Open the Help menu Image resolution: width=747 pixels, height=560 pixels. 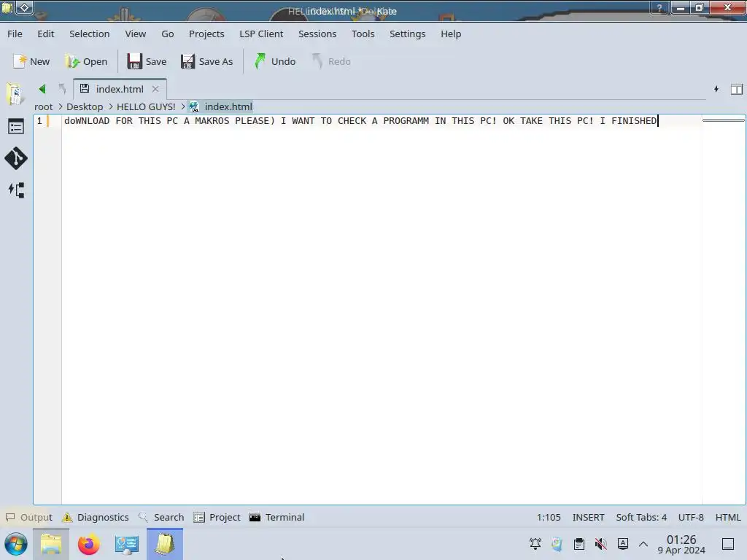(x=451, y=34)
